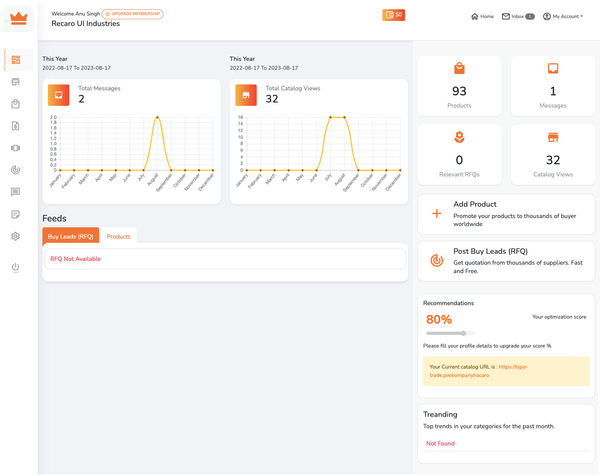The image size is (600, 476).
Task: Click the Treanding section heading
Action: tap(440, 414)
